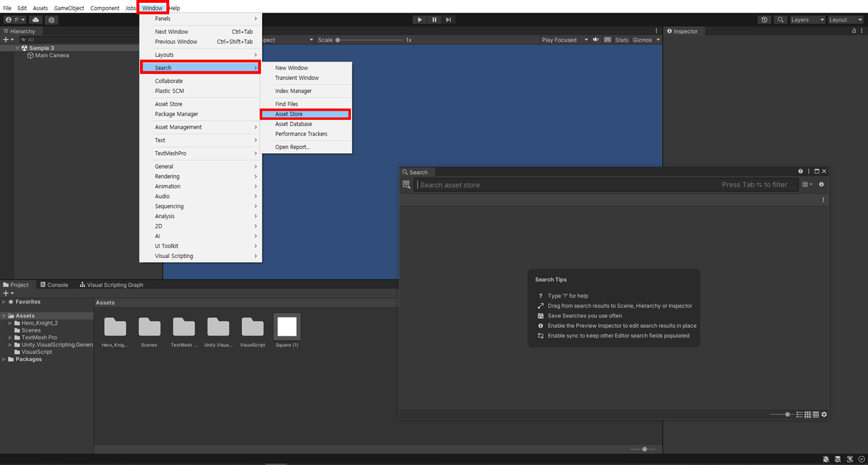868x465 pixels.
Task: Open the Help menu
Action: point(175,8)
